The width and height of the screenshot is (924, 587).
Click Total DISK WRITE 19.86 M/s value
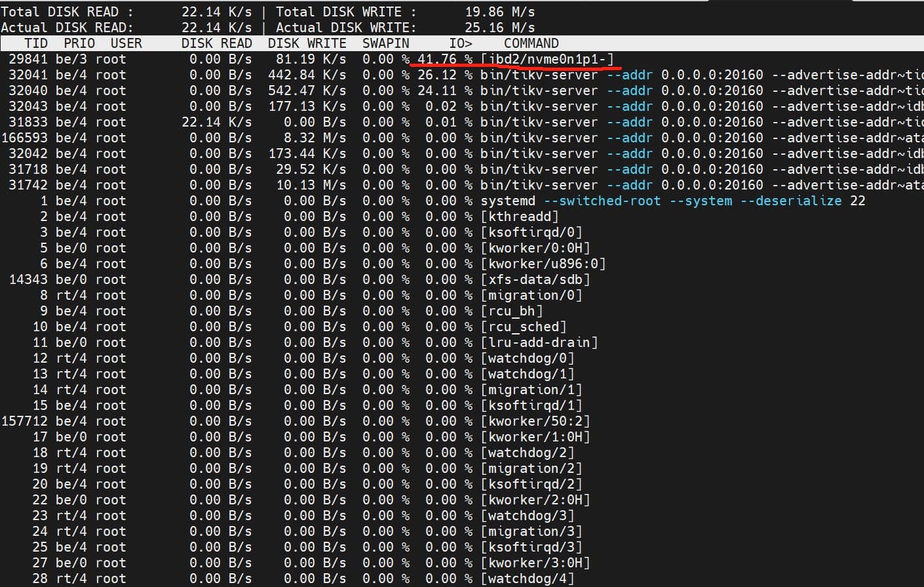click(500, 12)
